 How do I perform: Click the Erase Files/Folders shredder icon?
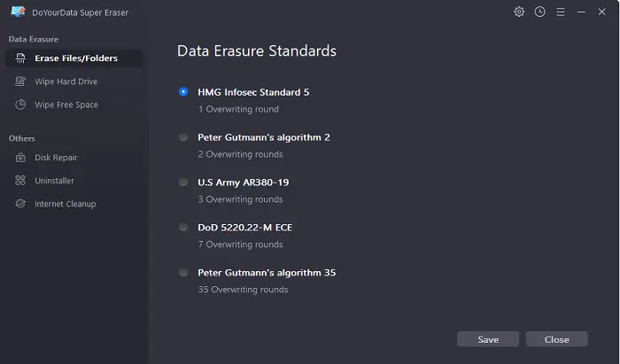click(x=20, y=58)
